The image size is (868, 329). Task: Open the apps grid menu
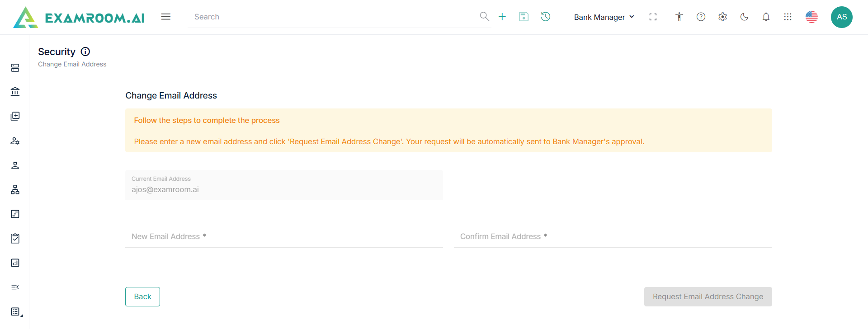788,17
